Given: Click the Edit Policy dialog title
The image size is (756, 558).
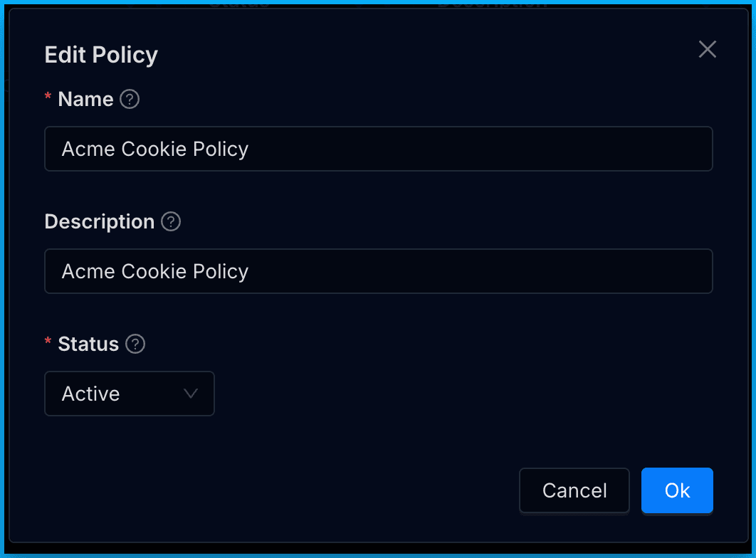Looking at the screenshot, I should tap(101, 55).
